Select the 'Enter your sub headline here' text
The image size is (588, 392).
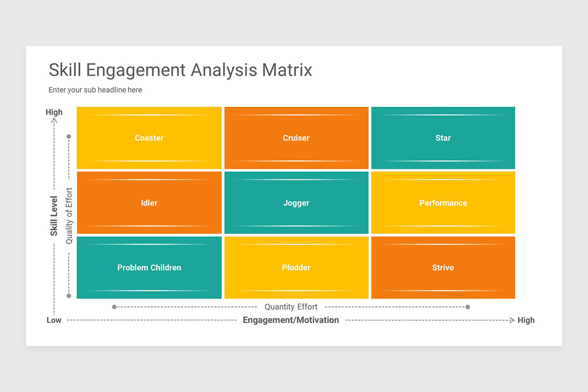96,90
